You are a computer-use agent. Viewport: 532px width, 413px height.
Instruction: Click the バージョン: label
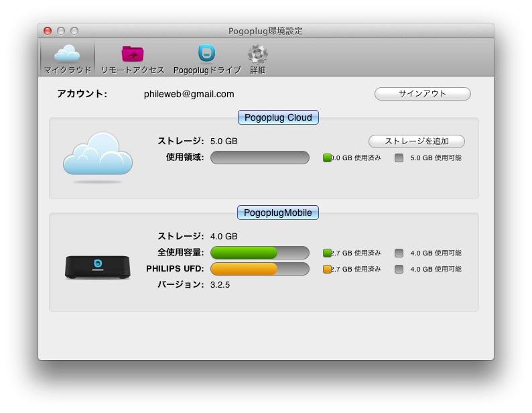181,285
